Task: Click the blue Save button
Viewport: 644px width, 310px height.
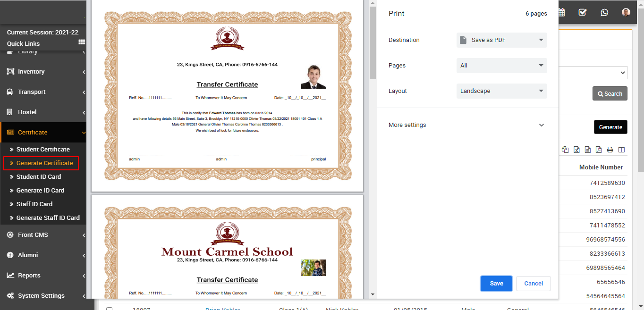Action: click(496, 284)
